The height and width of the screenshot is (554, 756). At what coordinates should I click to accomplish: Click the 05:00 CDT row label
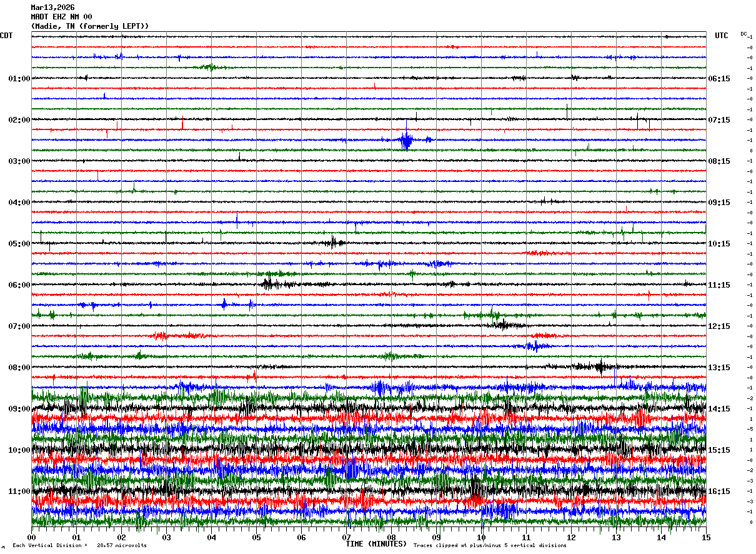pos(19,244)
